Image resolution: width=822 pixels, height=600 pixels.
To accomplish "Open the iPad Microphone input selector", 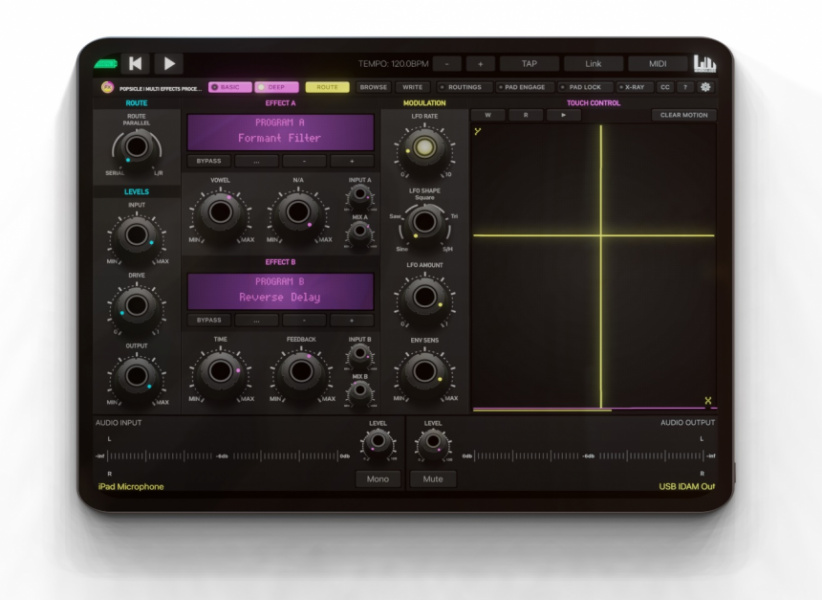I will [x=130, y=487].
